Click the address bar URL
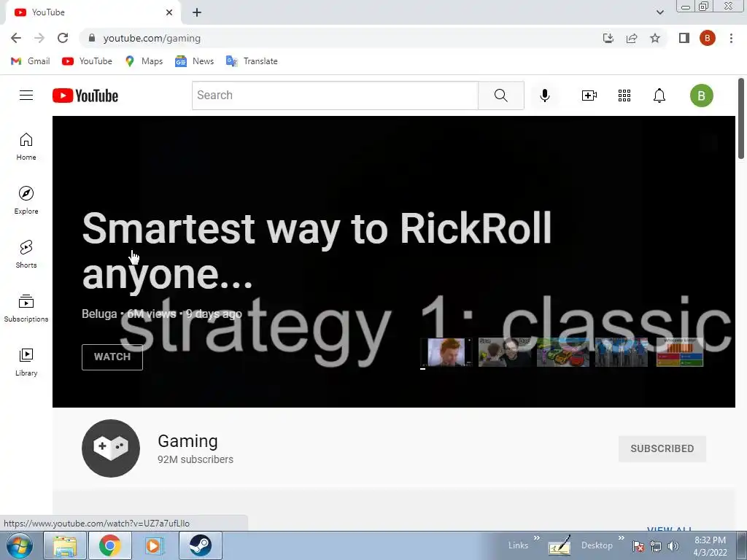Screen dimensions: 747x560 [x=152, y=38]
